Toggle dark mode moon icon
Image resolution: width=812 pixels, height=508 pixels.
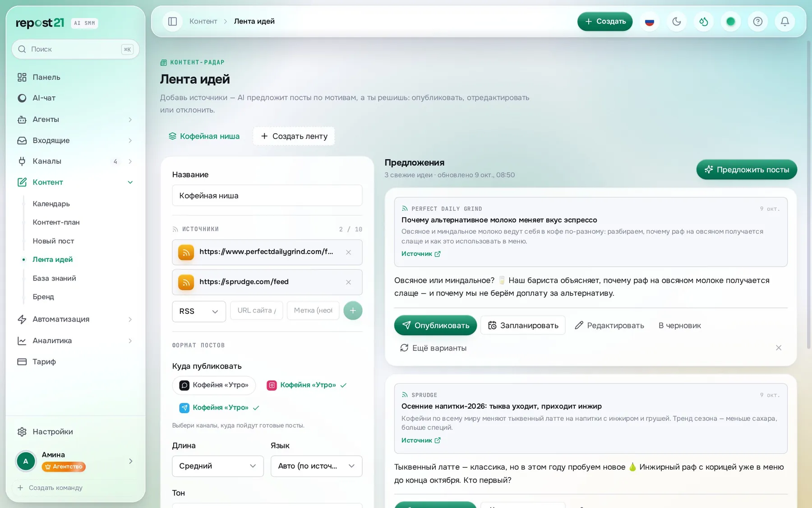(677, 21)
